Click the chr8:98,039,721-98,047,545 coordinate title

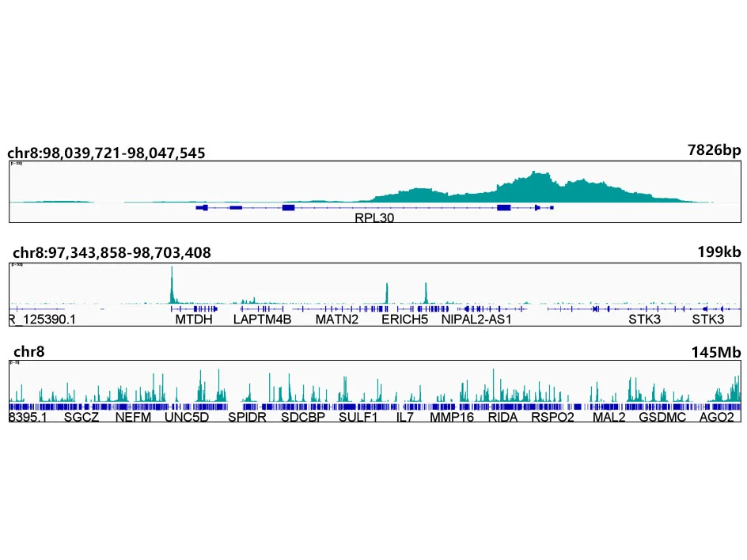click(106, 153)
